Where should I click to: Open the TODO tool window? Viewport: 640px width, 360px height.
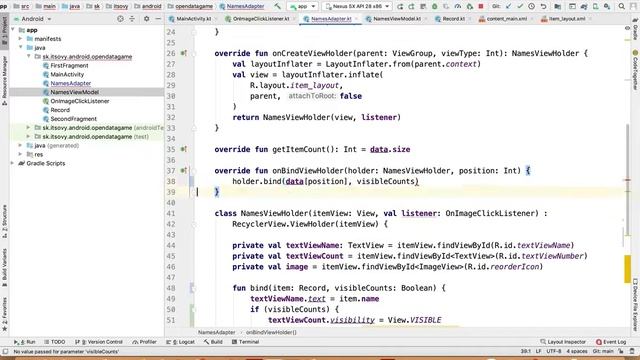coord(55,342)
